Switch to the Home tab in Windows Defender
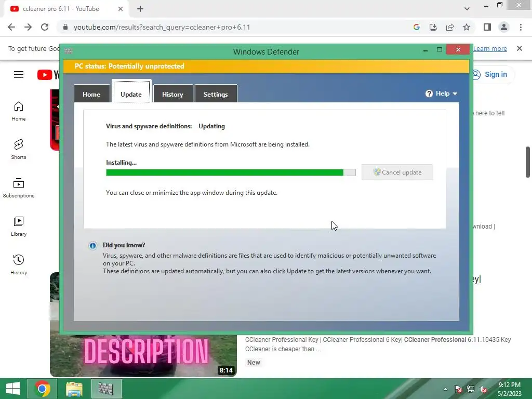The width and height of the screenshot is (532, 399). point(91,94)
